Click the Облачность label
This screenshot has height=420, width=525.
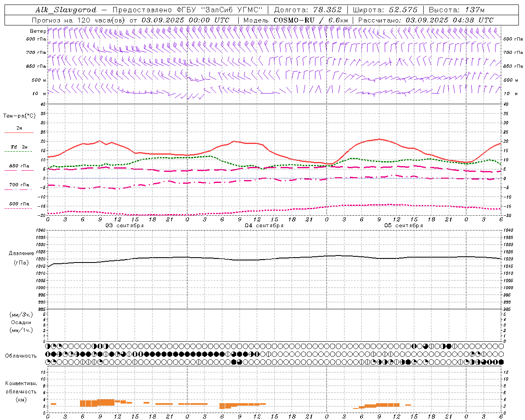click(x=21, y=356)
